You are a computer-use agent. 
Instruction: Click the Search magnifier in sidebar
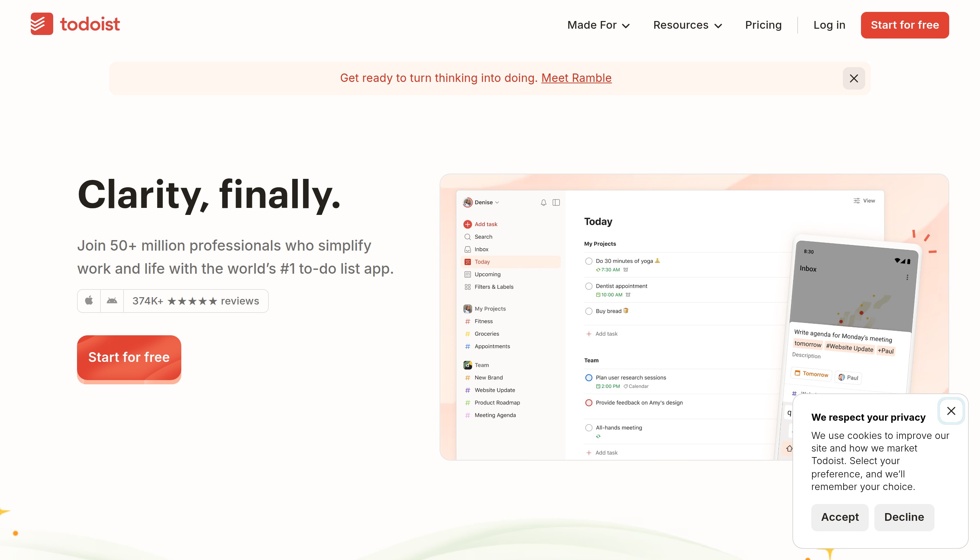pyautogui.click(x=467, y=237)
